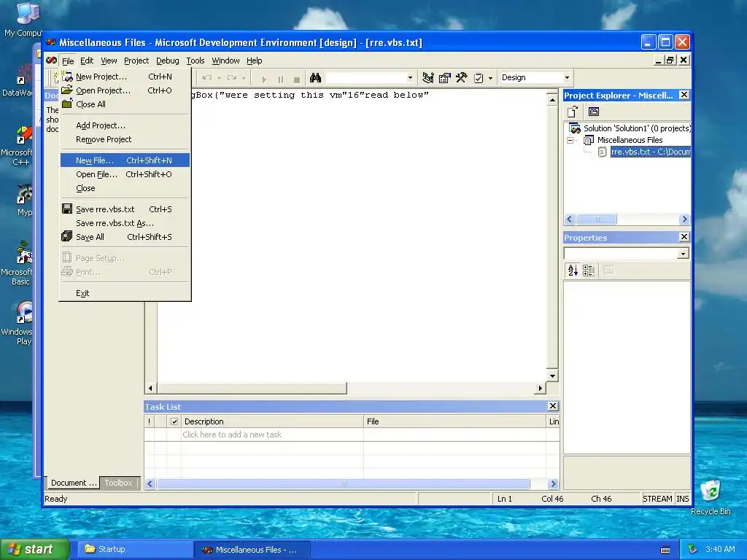Viewport: 747px width, 560px height.
Task: Click the editor horizontal scrollbar thumb
Action: coord(252,388)
